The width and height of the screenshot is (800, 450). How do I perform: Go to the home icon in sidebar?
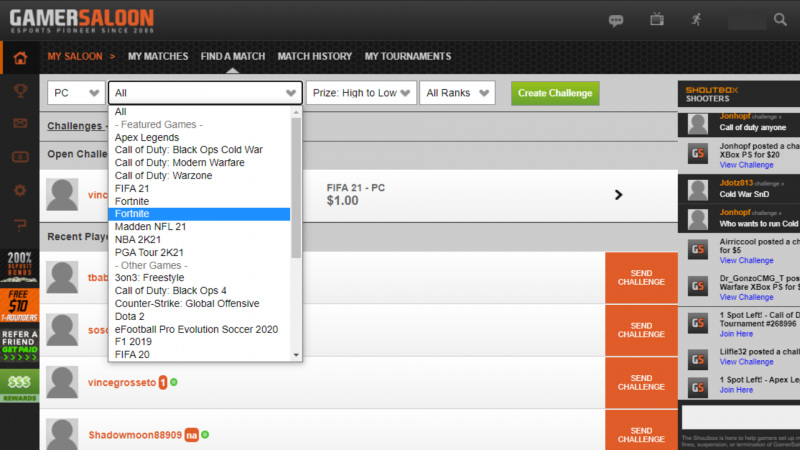click(x=20, y=58)
